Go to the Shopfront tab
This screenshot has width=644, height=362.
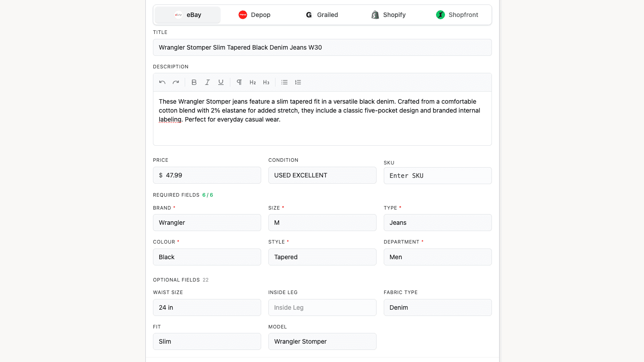tap(457, 15)
